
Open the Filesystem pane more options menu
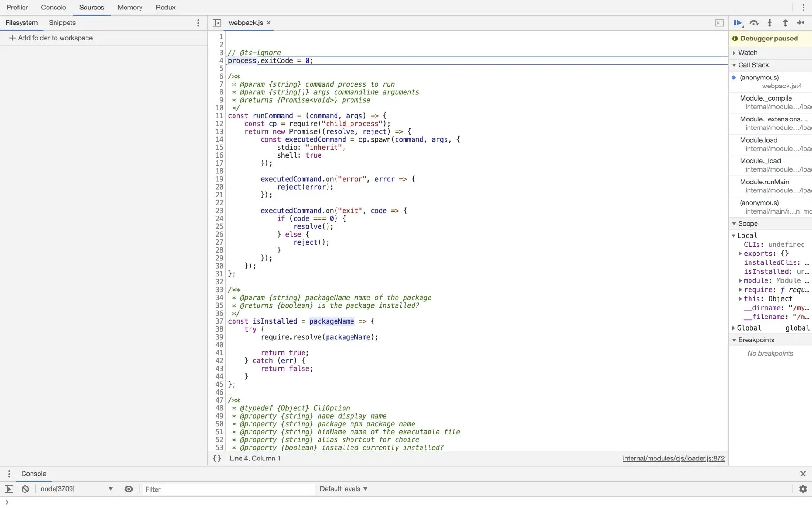tap(198, 23)
